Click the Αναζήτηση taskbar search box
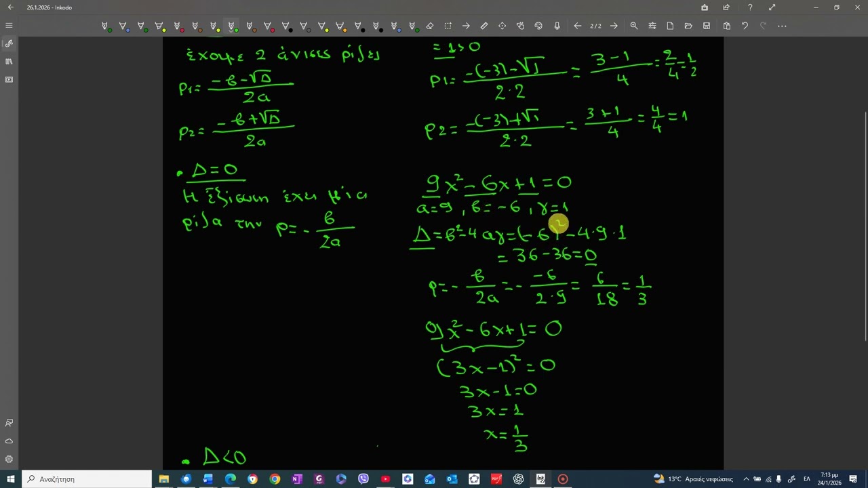Viewport: 868px width, 488px height. [87, 479]
